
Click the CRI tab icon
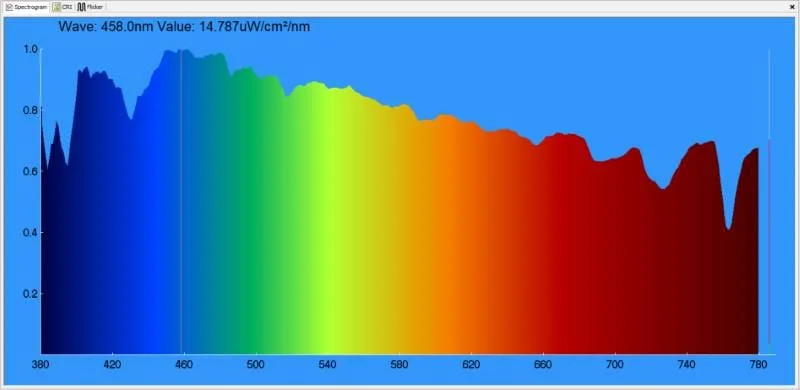tap(57, 7)
